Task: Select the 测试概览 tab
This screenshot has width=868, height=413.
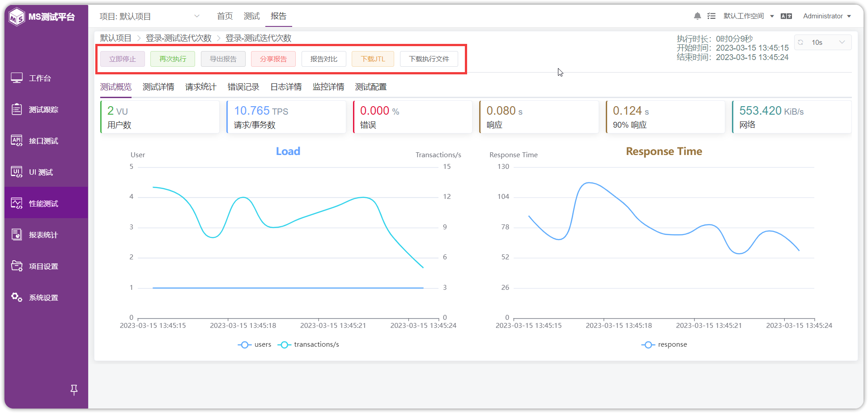Action: 116,87
